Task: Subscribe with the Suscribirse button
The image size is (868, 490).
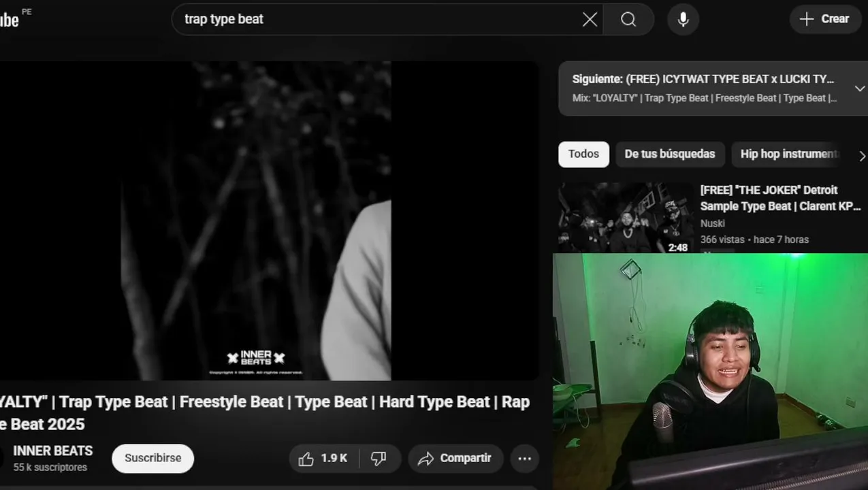Action: [152, 458]
